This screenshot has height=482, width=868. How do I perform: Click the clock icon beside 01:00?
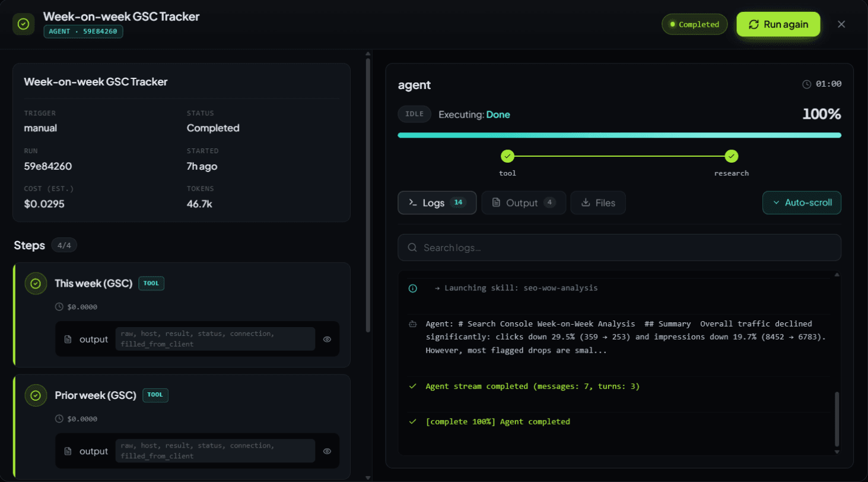(806, 84)
